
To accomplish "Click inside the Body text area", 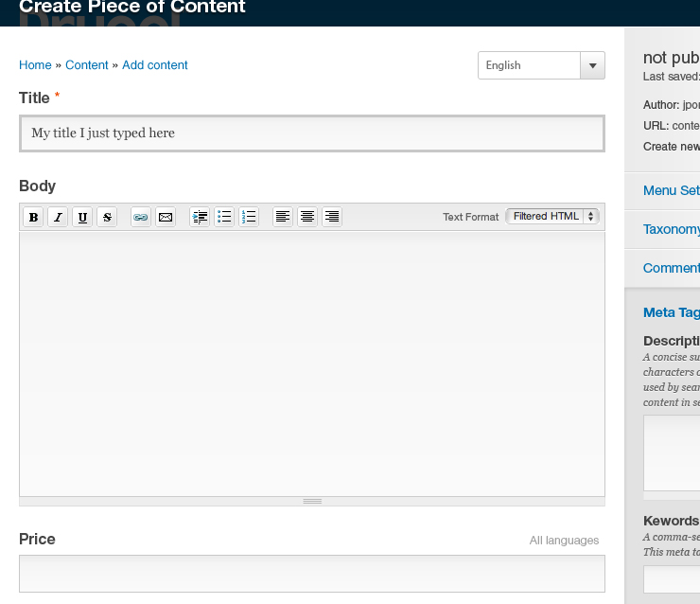I will 312,364.
